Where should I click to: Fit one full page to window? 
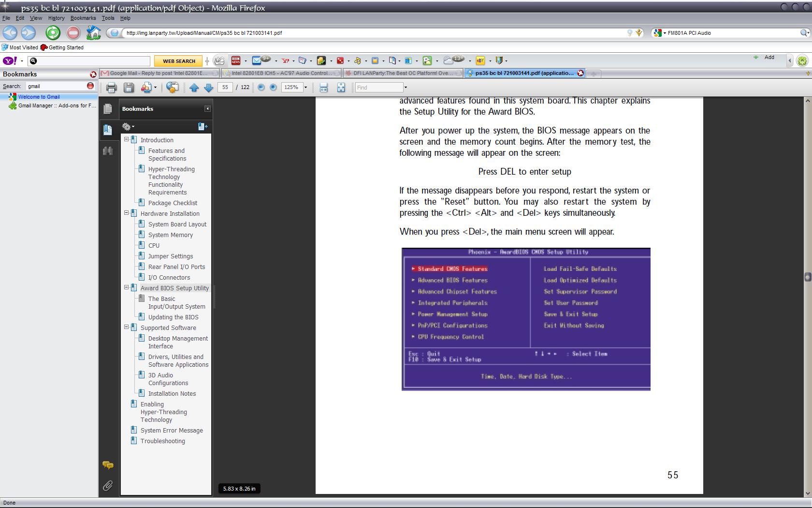tap(341, 88)
